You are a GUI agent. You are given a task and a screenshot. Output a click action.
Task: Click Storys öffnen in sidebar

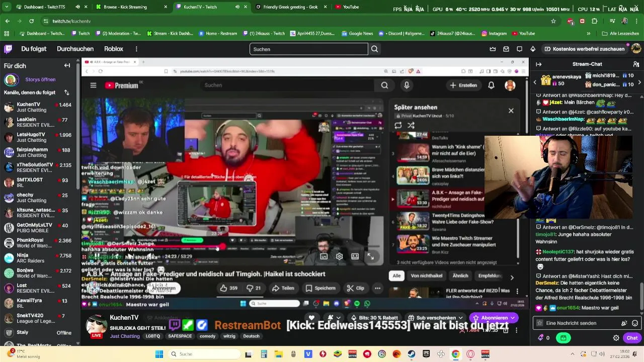(x=40, y=79)
